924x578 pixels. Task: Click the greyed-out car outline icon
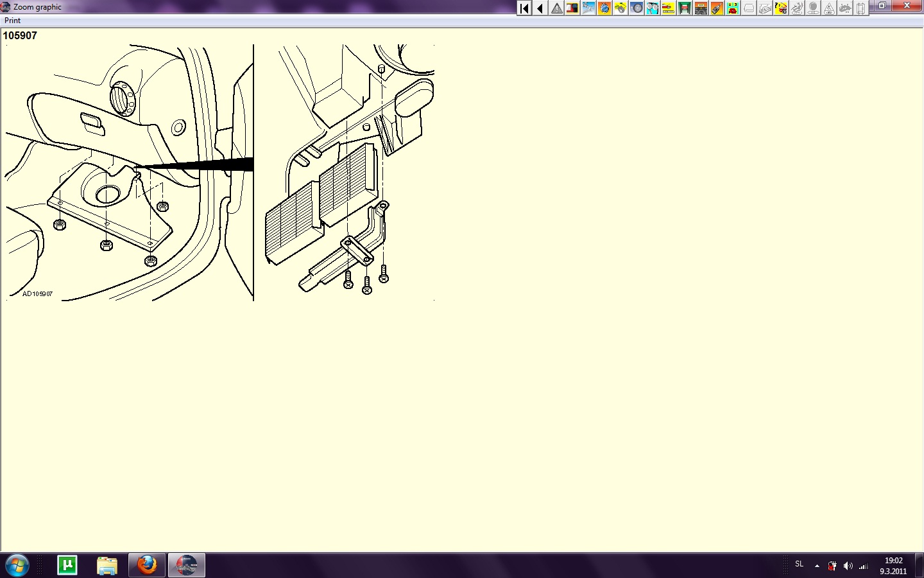pyautogui.click(x=749, y=8)
